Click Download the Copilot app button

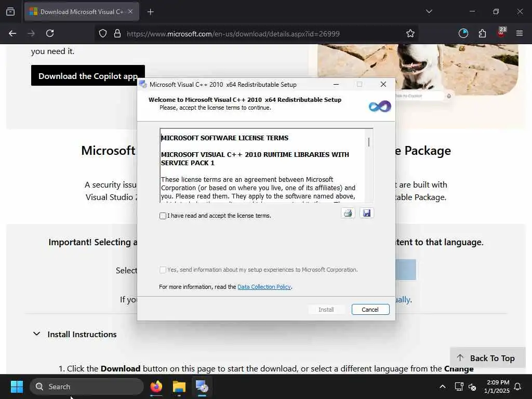pos(88,76)
